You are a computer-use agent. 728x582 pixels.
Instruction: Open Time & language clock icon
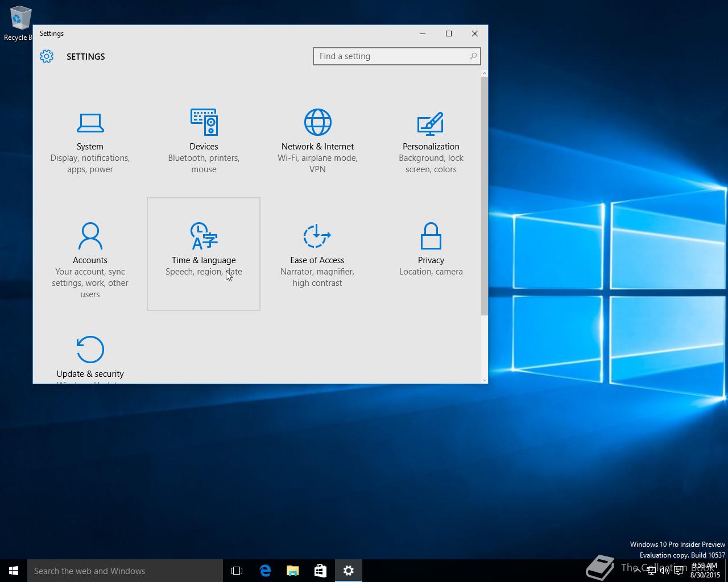204,236
